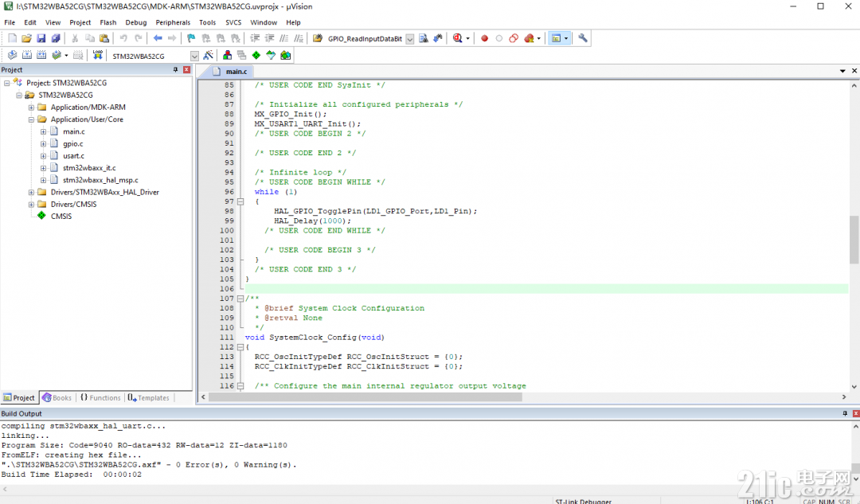
Task: Open the Configuration wrench icon
Action: (582, 38)
